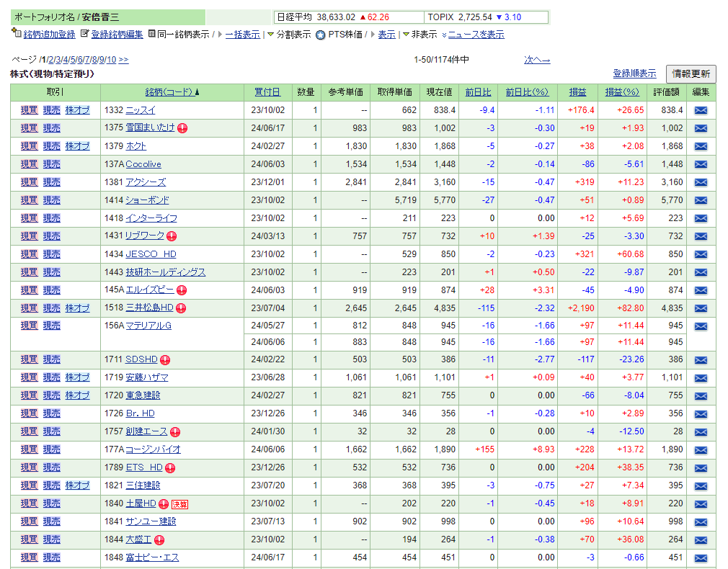
Task: Click red alert icon beside リブワーク
Action: click(x=172, y=236)
